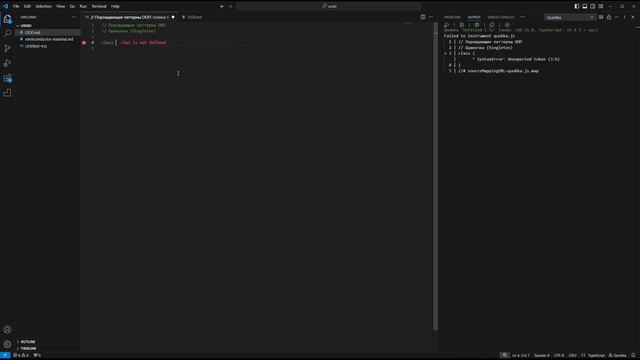Open semiconductor material.md in the Explorer
The width and height of the screenshot is (640, 360).
(x=48, y=39)
